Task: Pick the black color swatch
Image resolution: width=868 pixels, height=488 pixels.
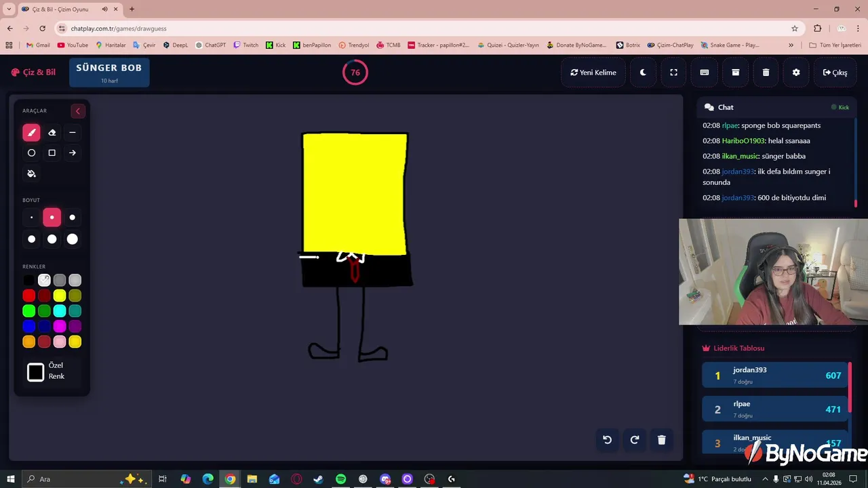Action: click(x=28, y=280)
